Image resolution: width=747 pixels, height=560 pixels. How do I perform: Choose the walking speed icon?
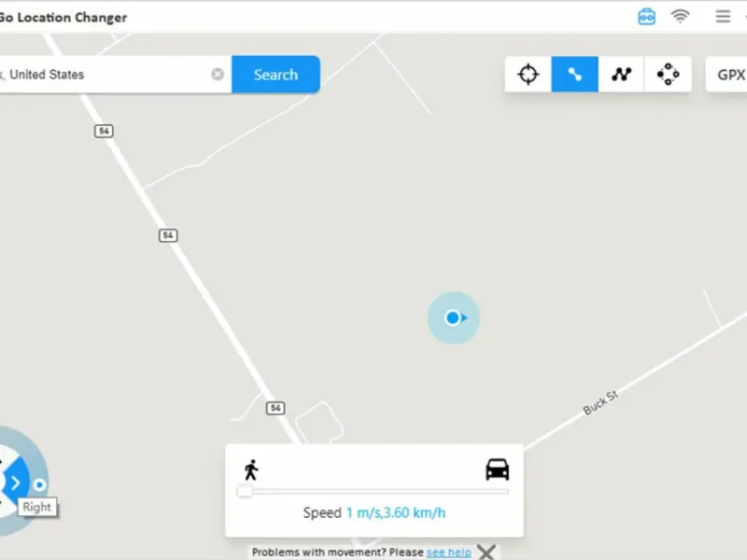pos(251,469)
